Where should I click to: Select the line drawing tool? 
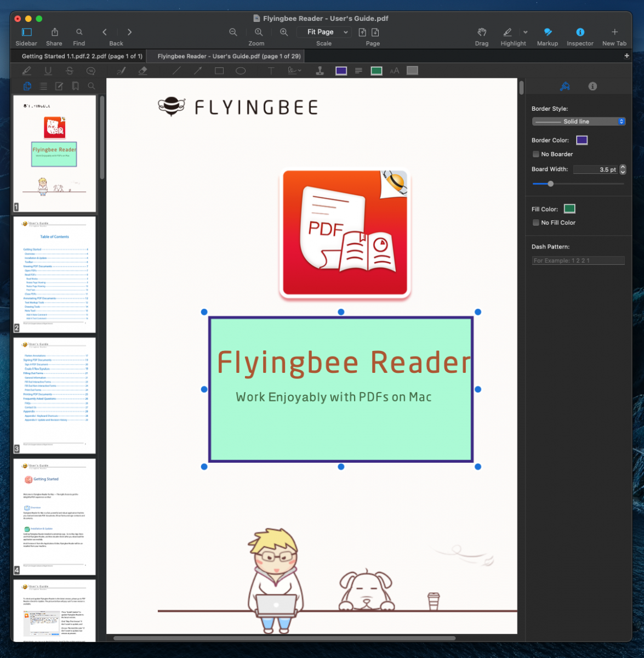click(x=176, y=71)
